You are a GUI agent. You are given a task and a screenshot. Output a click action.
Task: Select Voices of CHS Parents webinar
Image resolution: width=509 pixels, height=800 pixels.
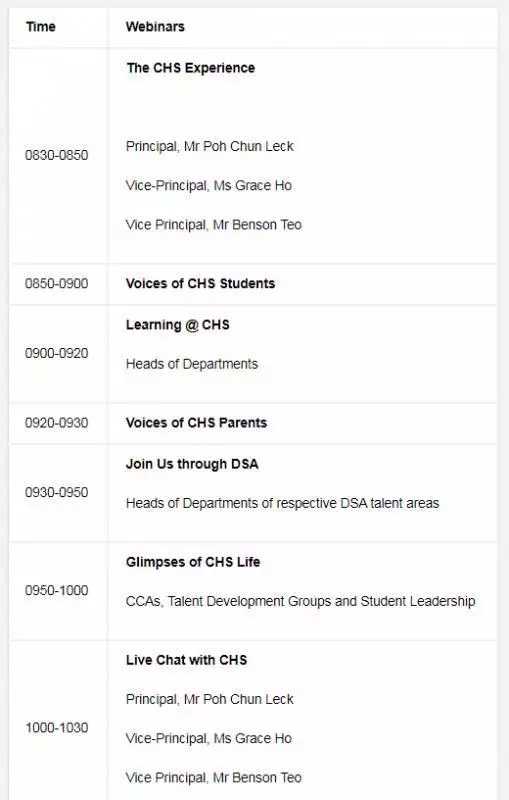[196, 423]
